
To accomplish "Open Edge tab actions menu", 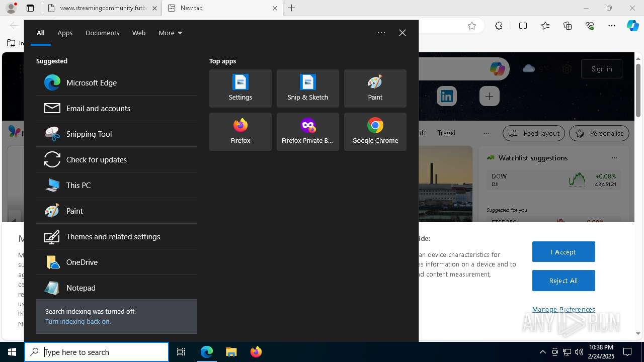I will [x=30, y=8].
